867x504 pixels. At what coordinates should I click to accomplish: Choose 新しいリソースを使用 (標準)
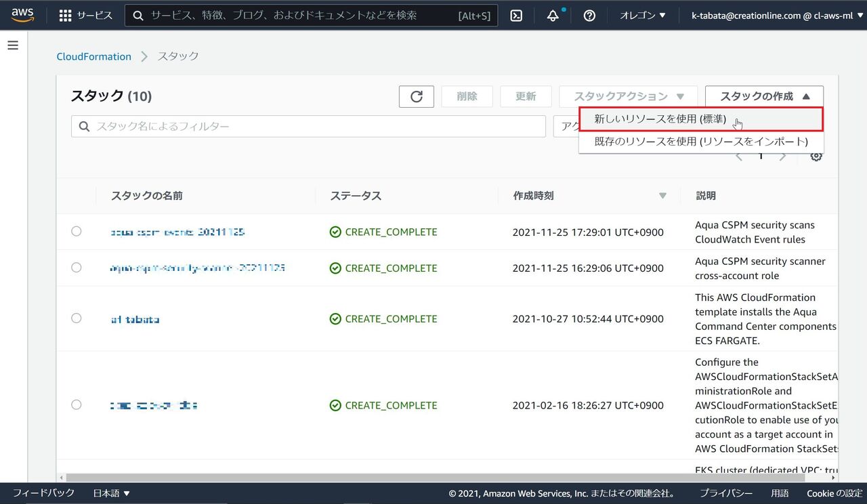(701, 119)
